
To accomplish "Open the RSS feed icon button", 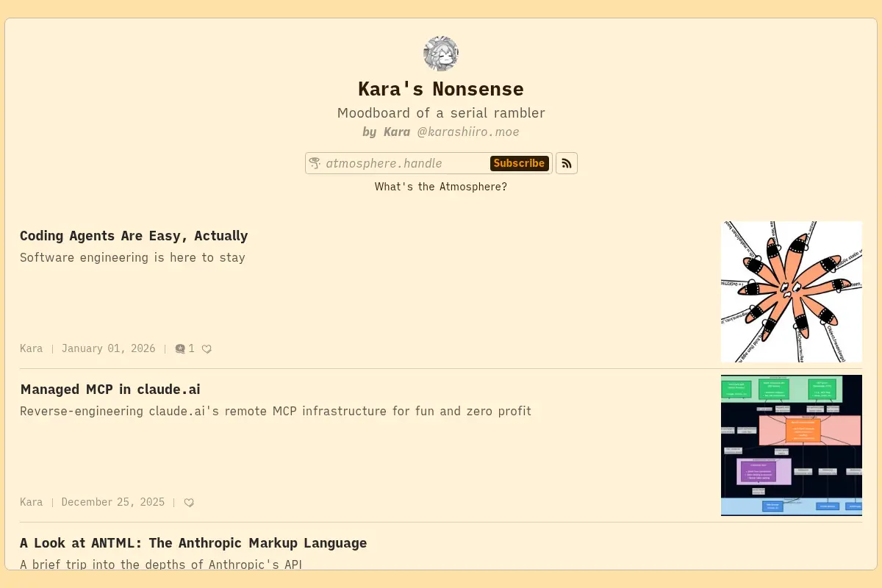I will click(x=567, y=163).
